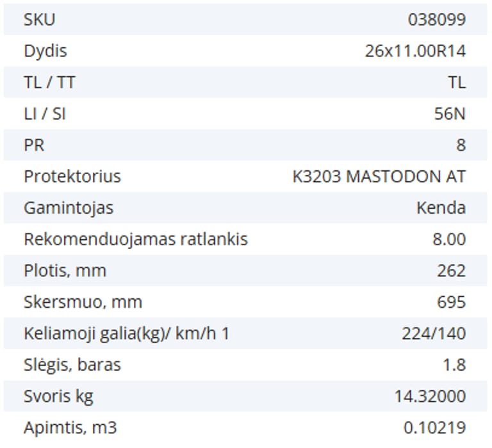Click the SKU value 038099
This screenshot has width=492, height=448.
[436, 20]
